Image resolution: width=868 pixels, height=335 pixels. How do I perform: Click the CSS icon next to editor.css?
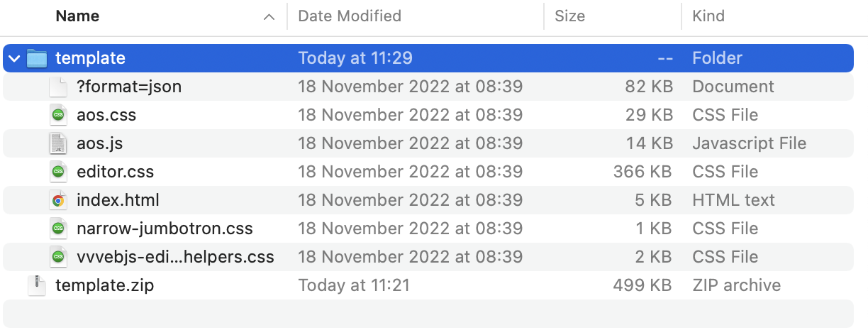click(x=58, y=172)
